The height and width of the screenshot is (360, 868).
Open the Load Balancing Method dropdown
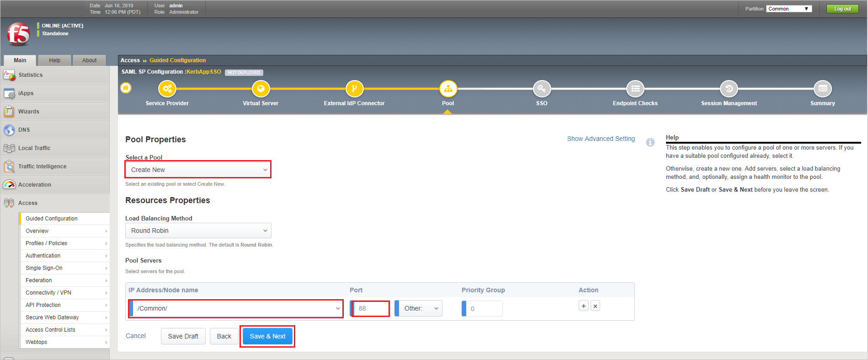(198, 231)
